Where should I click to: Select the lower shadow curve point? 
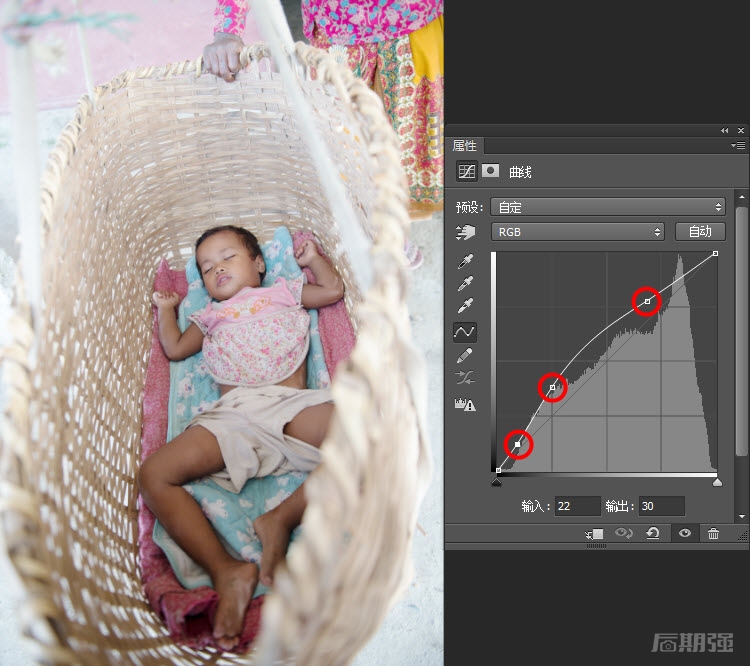tap(518, 444)
